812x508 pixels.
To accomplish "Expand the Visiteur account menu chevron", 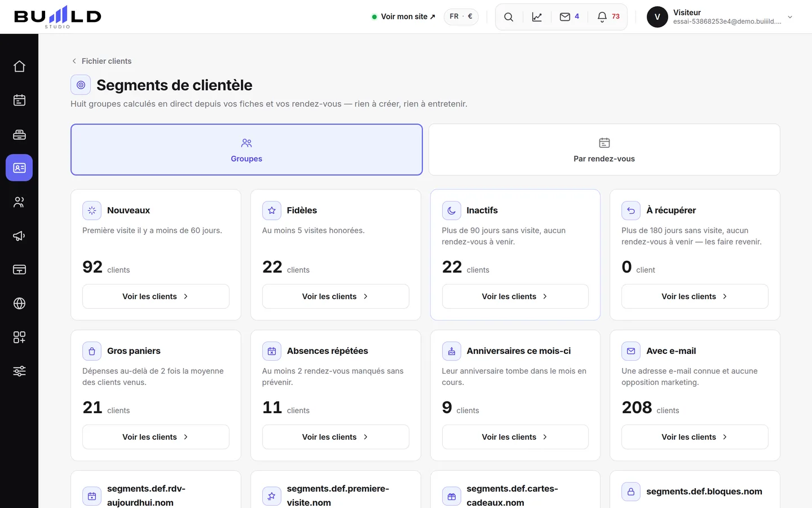I will click(790, 17).
